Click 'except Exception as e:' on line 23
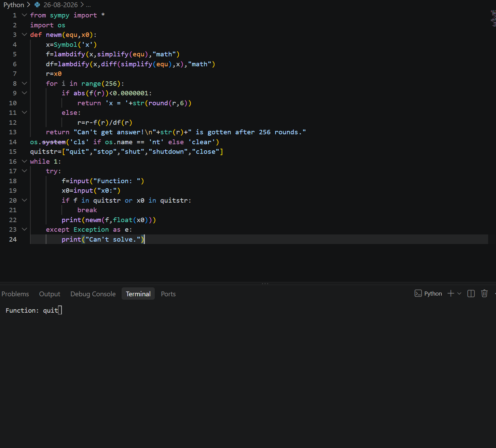This screenshot has height=448, width=496. click(89, 230)
